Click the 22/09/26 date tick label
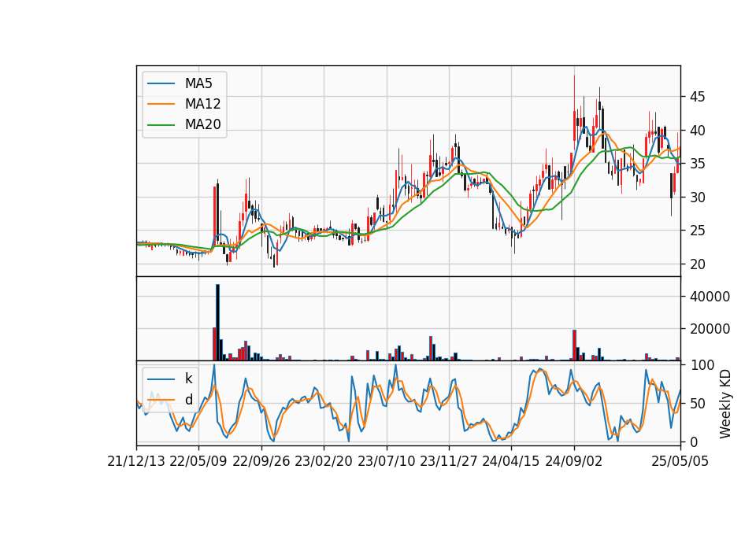The height and width of the screenshot is (543, 756). [x=261, y=461]
